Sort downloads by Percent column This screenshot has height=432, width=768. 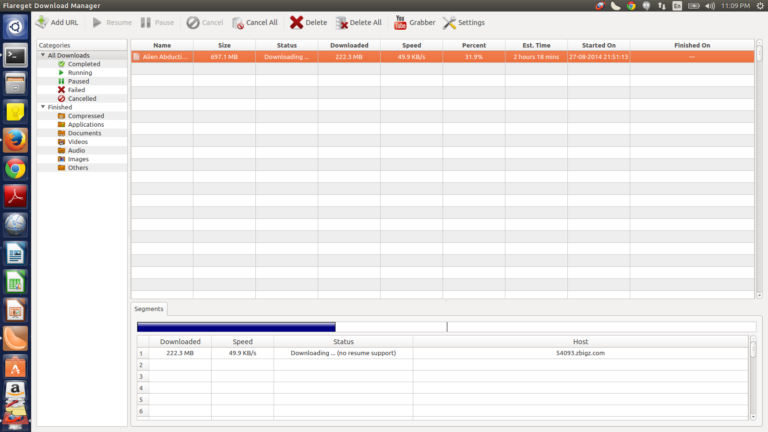[474, 45]
